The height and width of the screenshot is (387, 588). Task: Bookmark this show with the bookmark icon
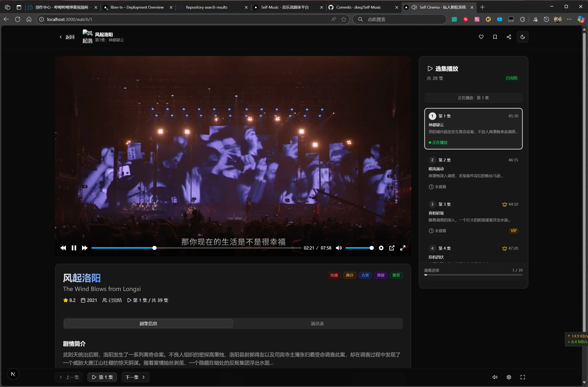coord(495,37)
